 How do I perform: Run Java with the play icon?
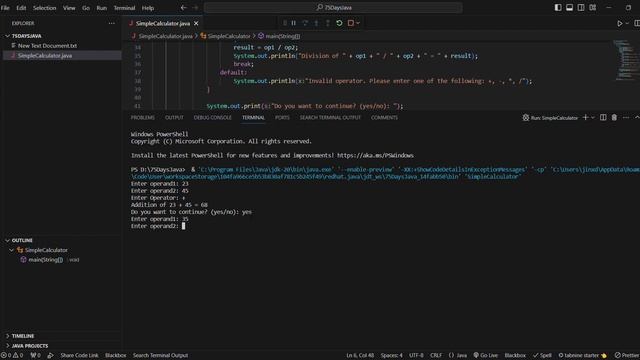click(x=620, y=23)
